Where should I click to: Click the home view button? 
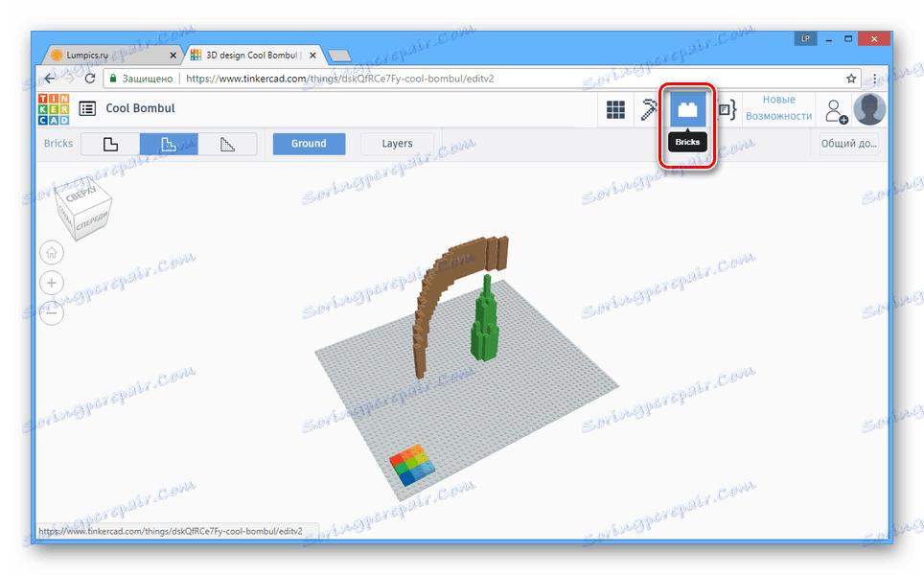click(x=52, y=253)
